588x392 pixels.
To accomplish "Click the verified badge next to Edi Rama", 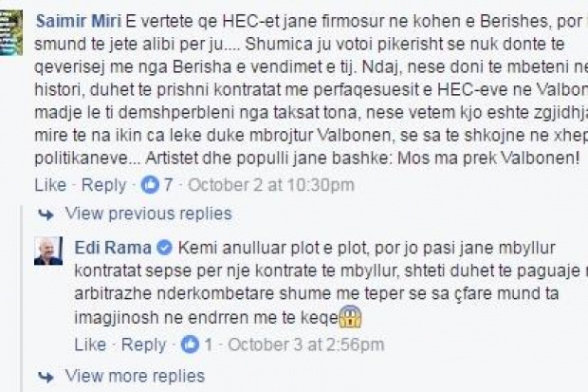I will (x=162, y=248).
